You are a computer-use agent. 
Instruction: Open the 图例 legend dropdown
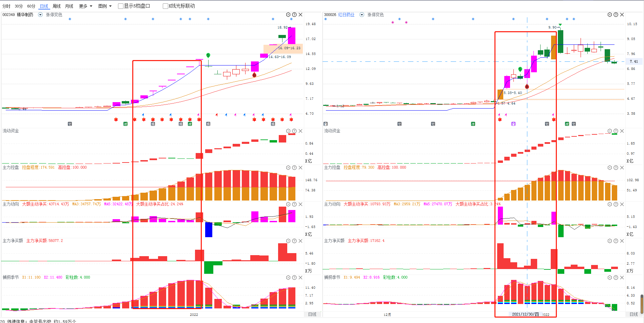pyautogui.click(x=104, y=6)
